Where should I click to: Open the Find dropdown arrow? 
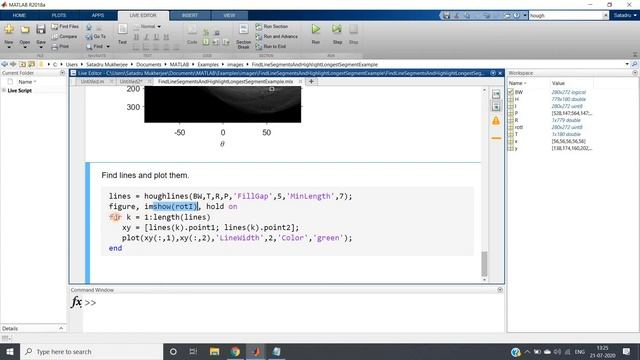[x=108, y=47]
